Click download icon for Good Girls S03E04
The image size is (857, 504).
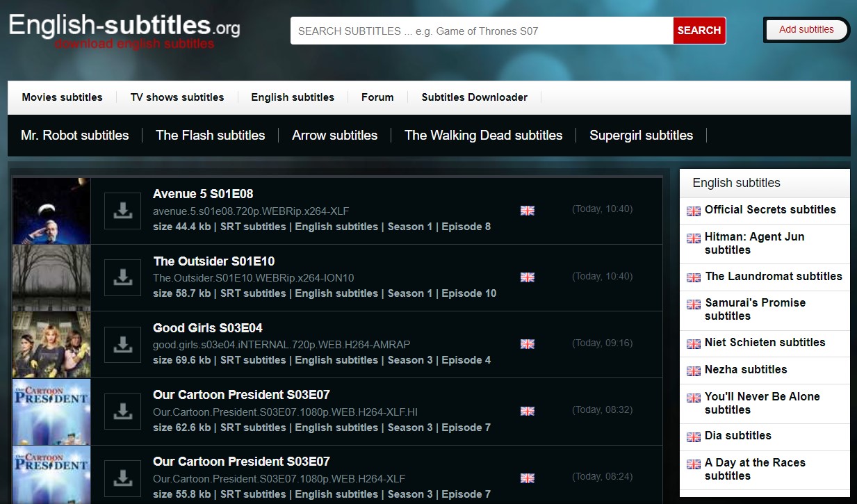122,344
